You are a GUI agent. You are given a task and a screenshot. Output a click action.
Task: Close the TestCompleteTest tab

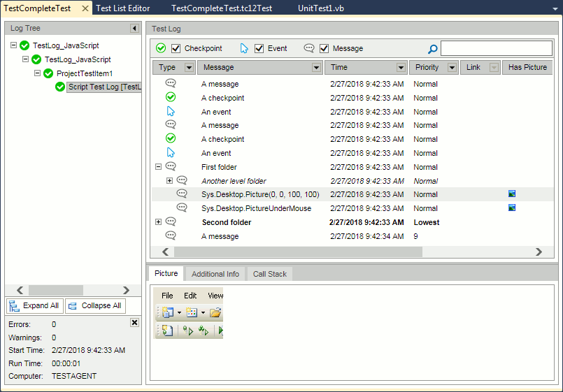85,8
